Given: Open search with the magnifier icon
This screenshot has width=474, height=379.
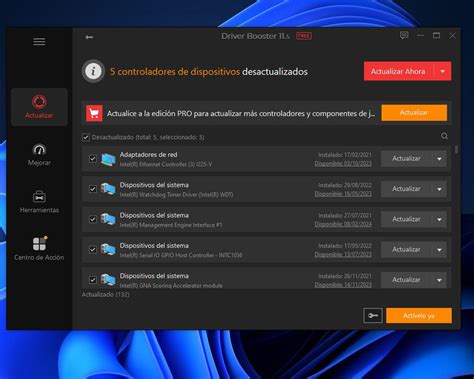Looking at the screenshot, I should pyautogui.click(x=444, y=136).
